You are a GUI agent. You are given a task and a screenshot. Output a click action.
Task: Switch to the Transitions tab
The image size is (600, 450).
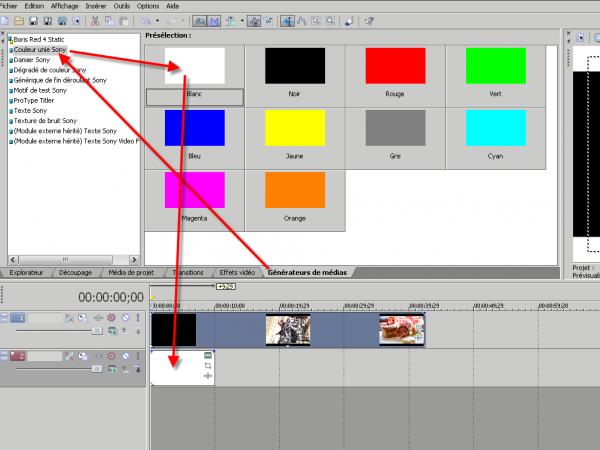[187, 272]
